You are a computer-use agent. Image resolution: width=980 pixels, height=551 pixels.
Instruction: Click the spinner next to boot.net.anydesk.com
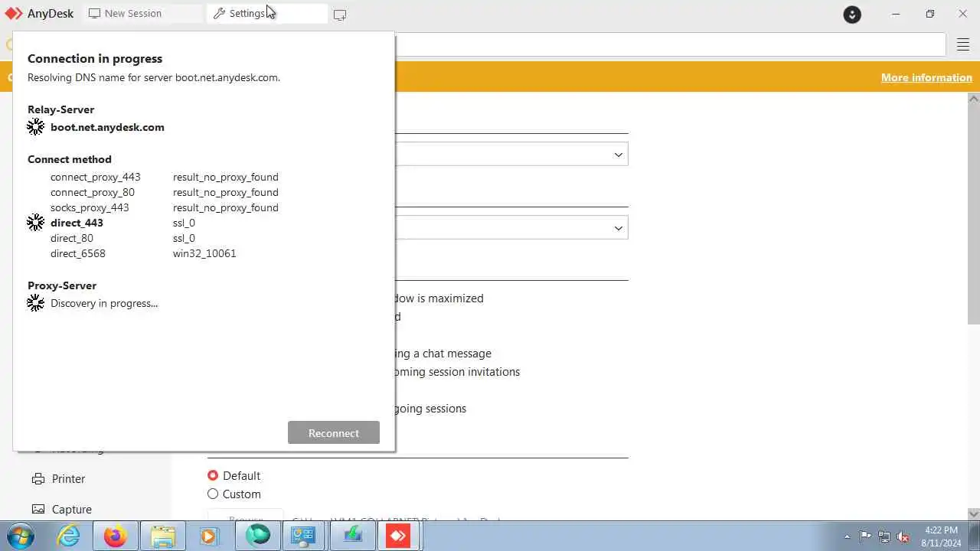point(36,127)
